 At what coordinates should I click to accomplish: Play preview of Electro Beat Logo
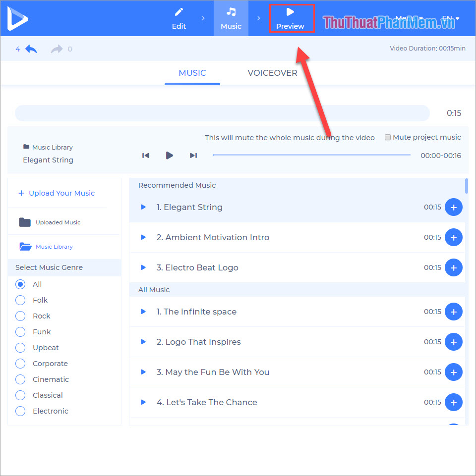click(143, 267)
